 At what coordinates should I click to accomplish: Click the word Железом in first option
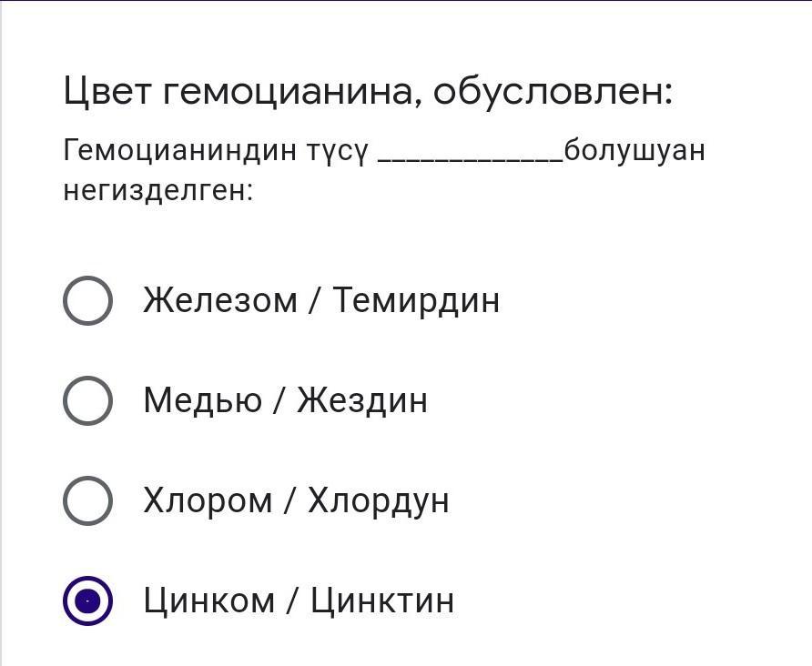(220, 300)
